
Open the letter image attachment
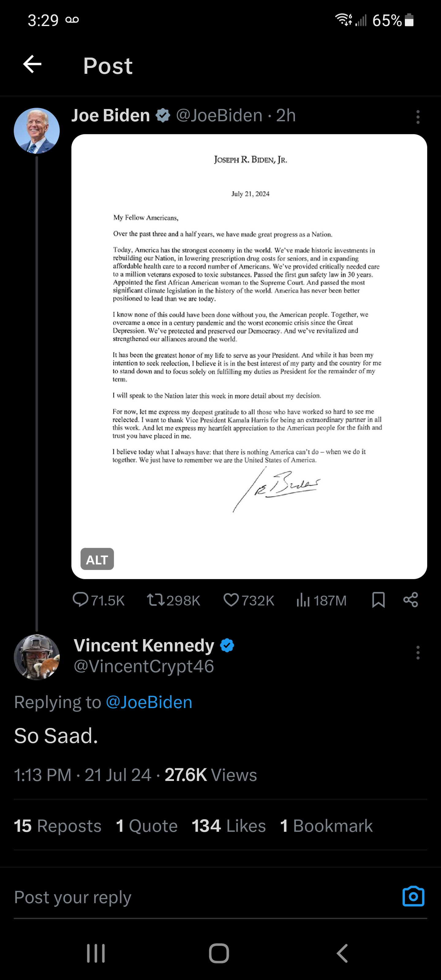pyautogui.click(x=249, y=342)
